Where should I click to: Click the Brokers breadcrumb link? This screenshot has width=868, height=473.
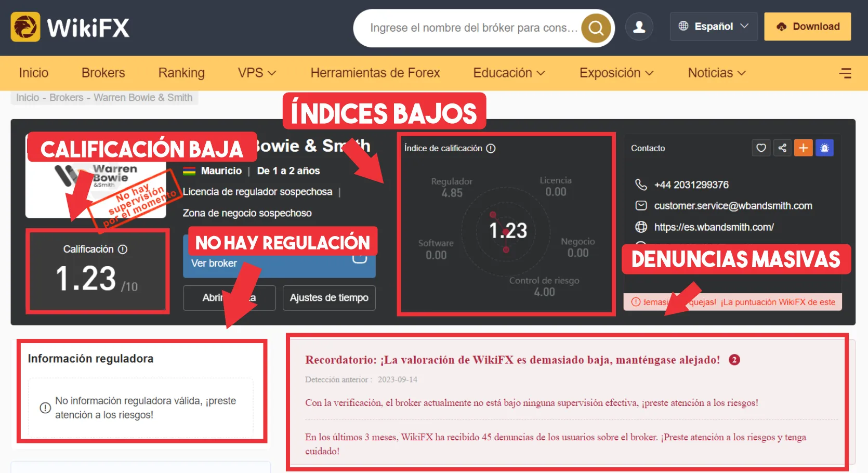pyautogui.click(x=67, y=98)
